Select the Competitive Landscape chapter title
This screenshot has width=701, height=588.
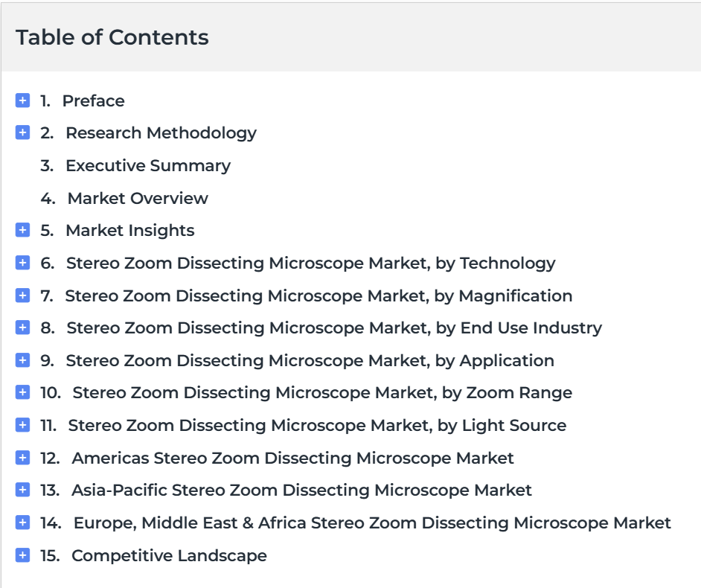click(x=169, y=555)
